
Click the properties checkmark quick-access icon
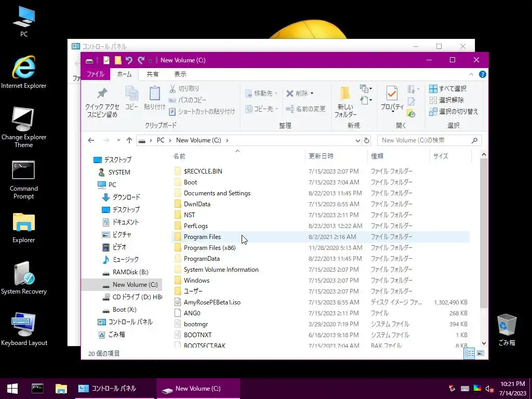point(106,60)
